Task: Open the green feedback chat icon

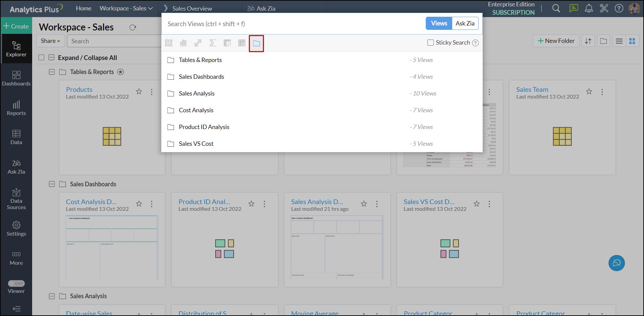Action: point(574,8)
